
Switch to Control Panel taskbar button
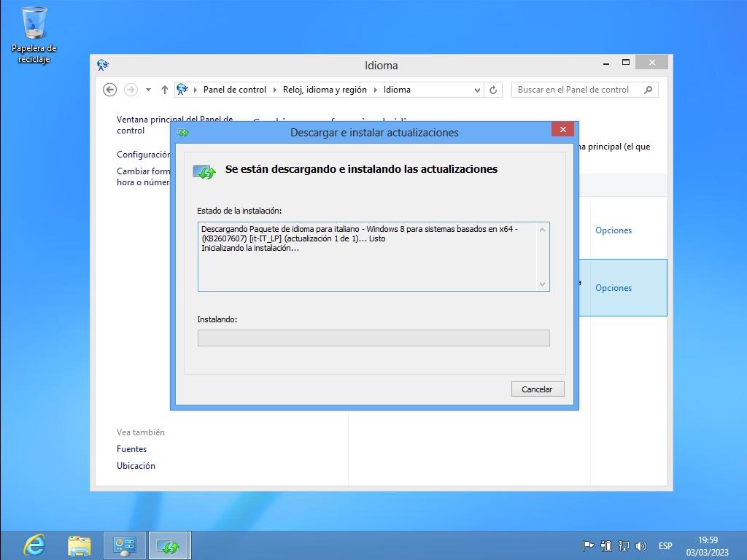[124, 545]
